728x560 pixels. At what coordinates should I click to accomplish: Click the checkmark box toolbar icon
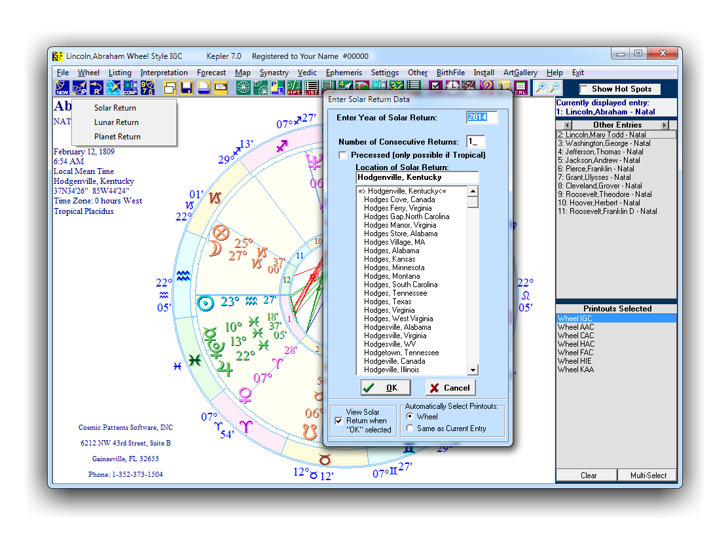tap(435, 85)
